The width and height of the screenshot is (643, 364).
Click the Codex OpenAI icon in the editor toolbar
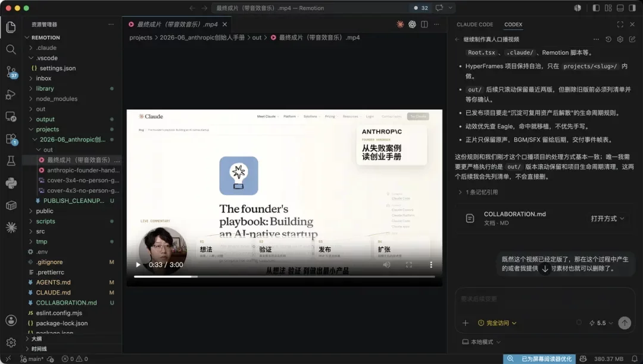pyautogui.click(x=412, y=24)
